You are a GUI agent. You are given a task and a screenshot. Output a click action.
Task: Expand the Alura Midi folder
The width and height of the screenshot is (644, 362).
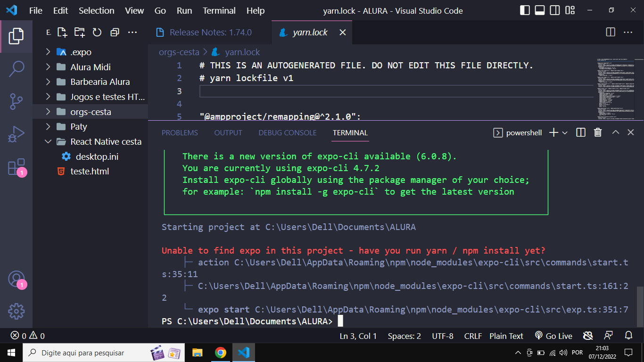(x=90, y=67)
